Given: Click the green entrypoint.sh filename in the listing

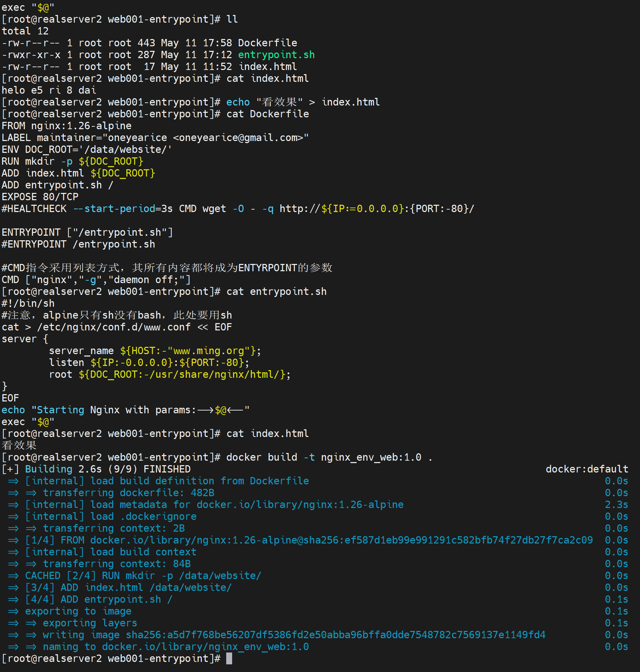Looking at the screenshot, I should [276, 55].
